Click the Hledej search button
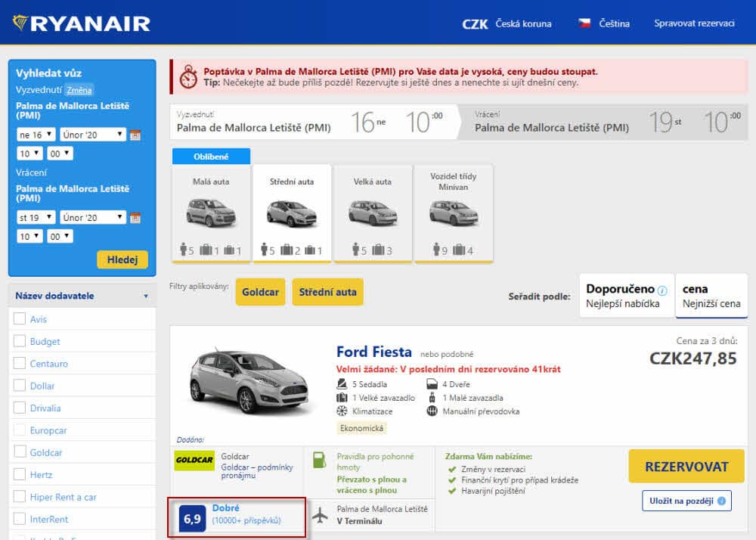 (122, 259)
